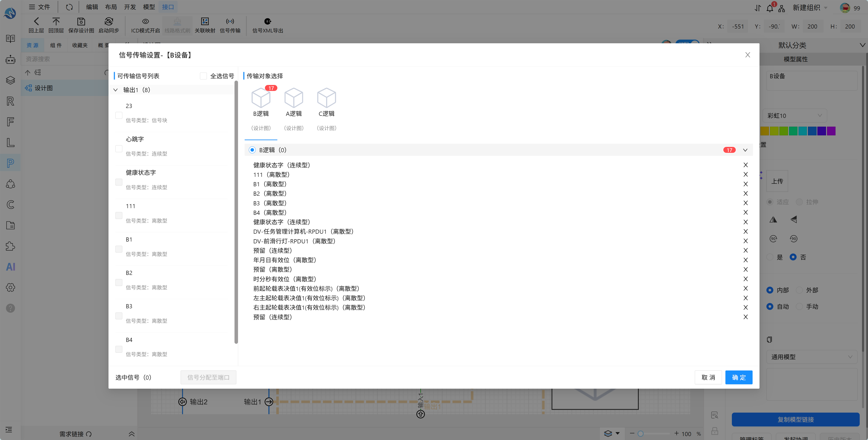Select the 手动 radio option

pos(799,306)
